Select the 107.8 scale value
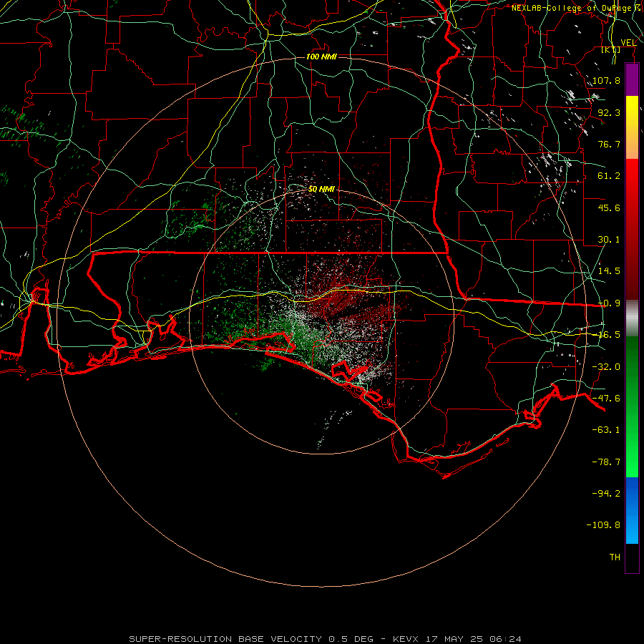 pos(606,80)
